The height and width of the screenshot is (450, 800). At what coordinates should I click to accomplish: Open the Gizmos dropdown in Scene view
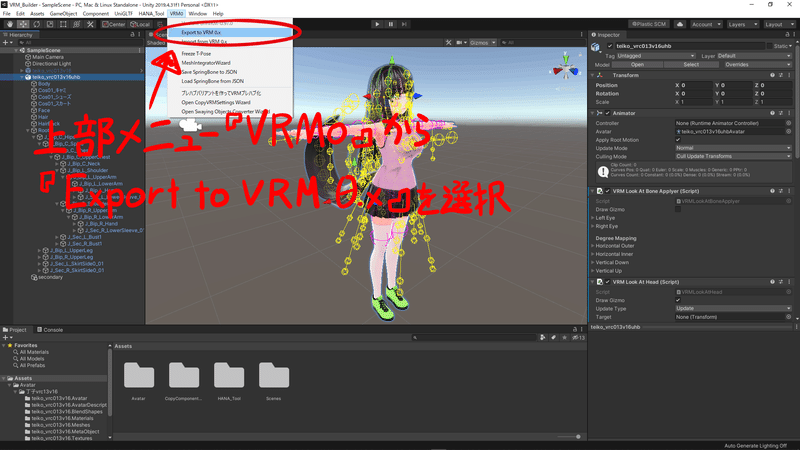pos(483,43)
